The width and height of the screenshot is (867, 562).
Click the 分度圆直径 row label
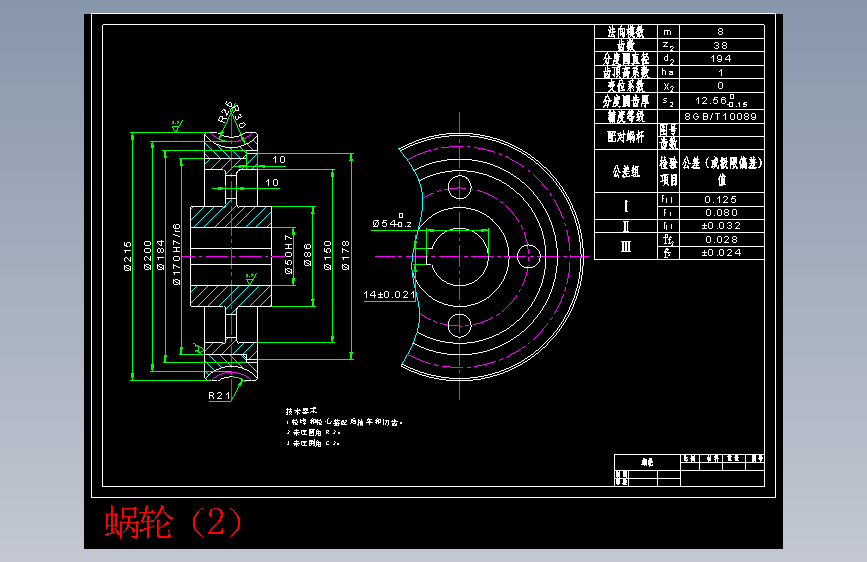[x=626, y=59]
